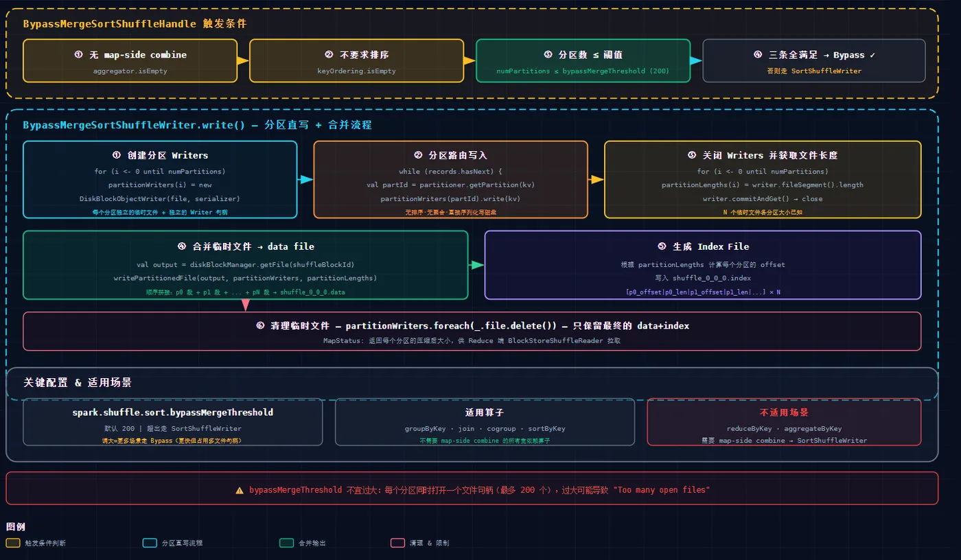This screenshot has height=560, width=961.
Task: Click the 'BypassMergeSortShuffleHandle 触发条件' heading
Action: [135, 23]
